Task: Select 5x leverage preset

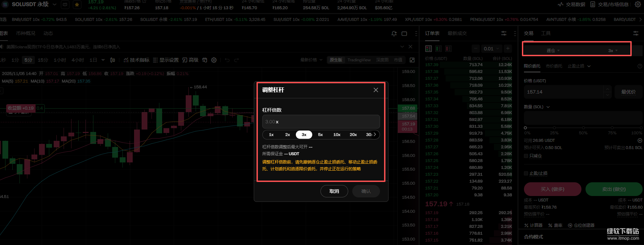Action: (x=320, y=135)
